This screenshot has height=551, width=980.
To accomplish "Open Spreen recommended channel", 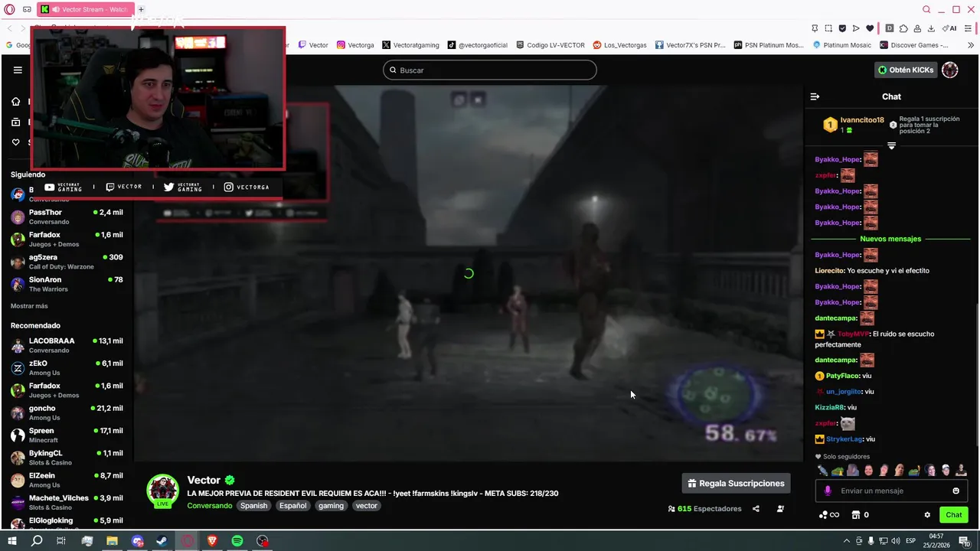I will point(67,435).
